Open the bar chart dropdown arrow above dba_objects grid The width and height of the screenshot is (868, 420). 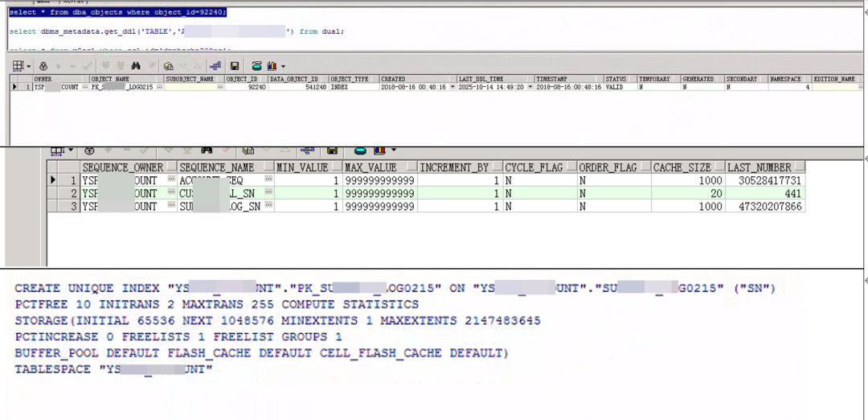point(283,67)
